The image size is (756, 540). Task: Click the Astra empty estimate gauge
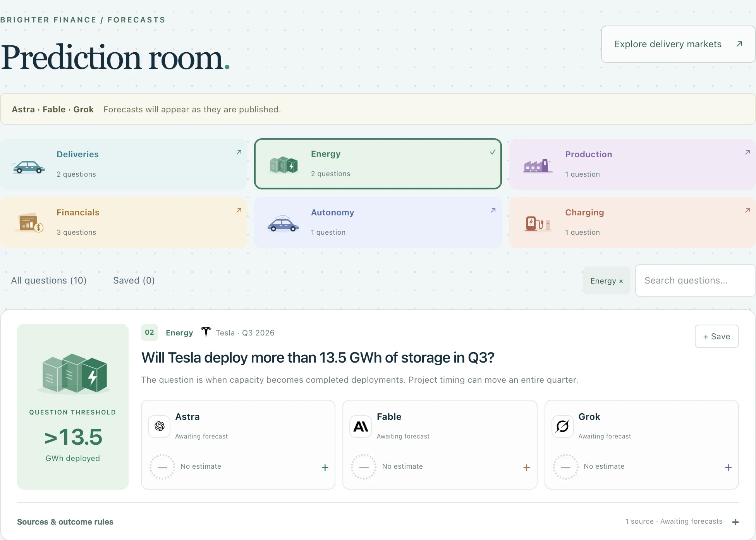(162, 467)
